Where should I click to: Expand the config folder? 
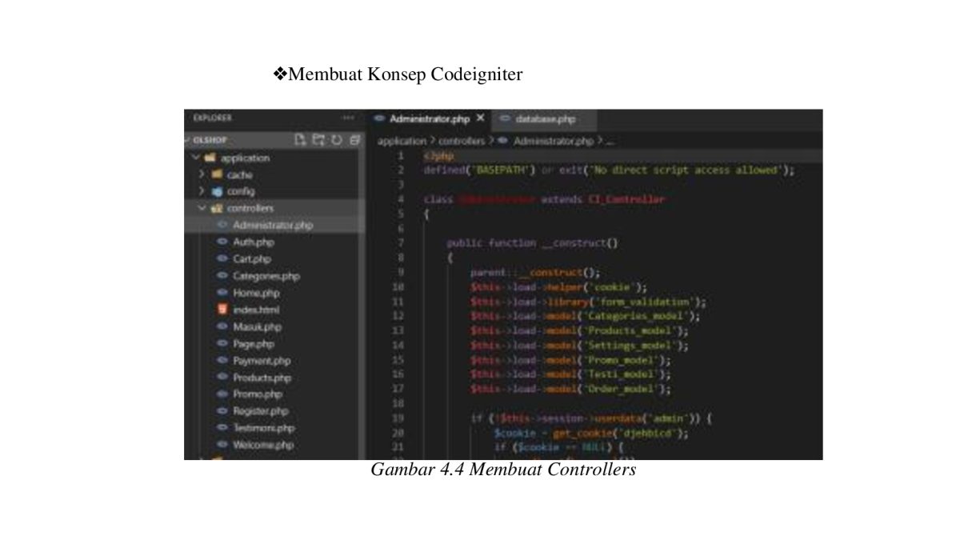coord(202,191)
